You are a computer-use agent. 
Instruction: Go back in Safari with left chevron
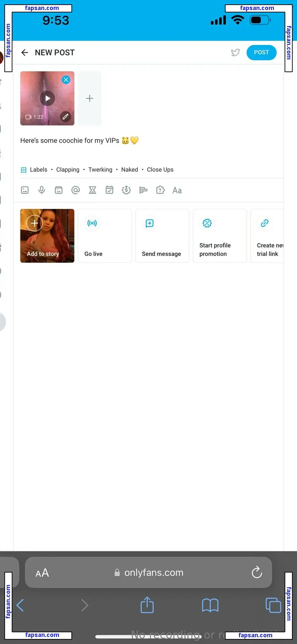20,605
